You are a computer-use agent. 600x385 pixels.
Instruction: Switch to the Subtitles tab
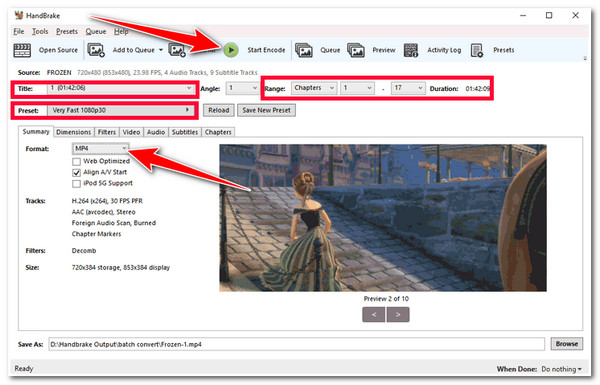point(185,132)
